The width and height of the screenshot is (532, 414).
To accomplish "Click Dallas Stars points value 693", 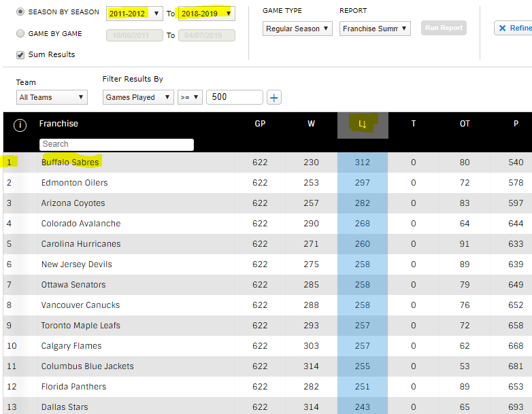I will tap(516, 407).
